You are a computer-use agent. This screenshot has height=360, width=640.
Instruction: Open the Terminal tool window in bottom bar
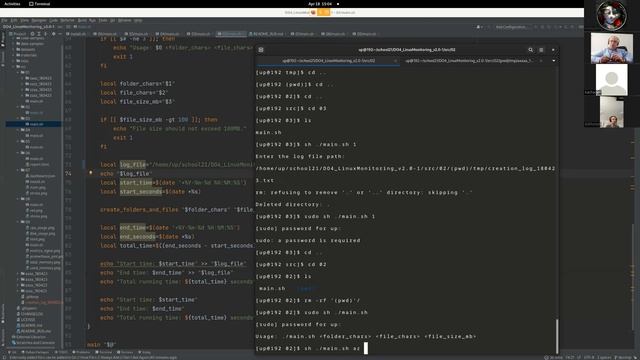pyautogui.click(x=104, y=352)
